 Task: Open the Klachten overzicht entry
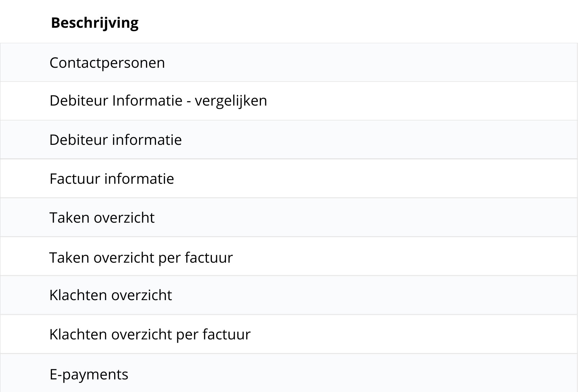[111, 295]
